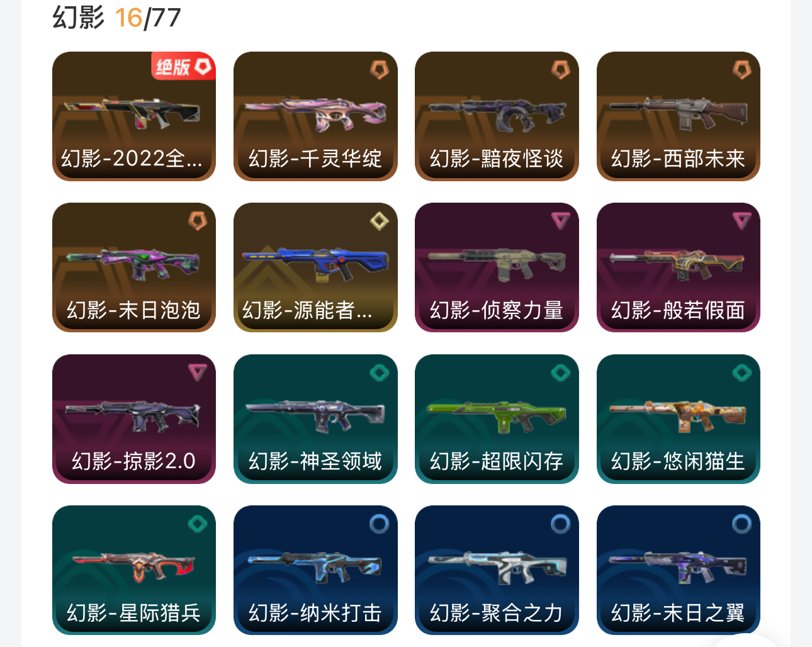Select the 幻影-末日泡泡 weapon skin
Image resolution: width=812 pixels, height=647 pixels.
pyautogui.click(x=134, y=267)
